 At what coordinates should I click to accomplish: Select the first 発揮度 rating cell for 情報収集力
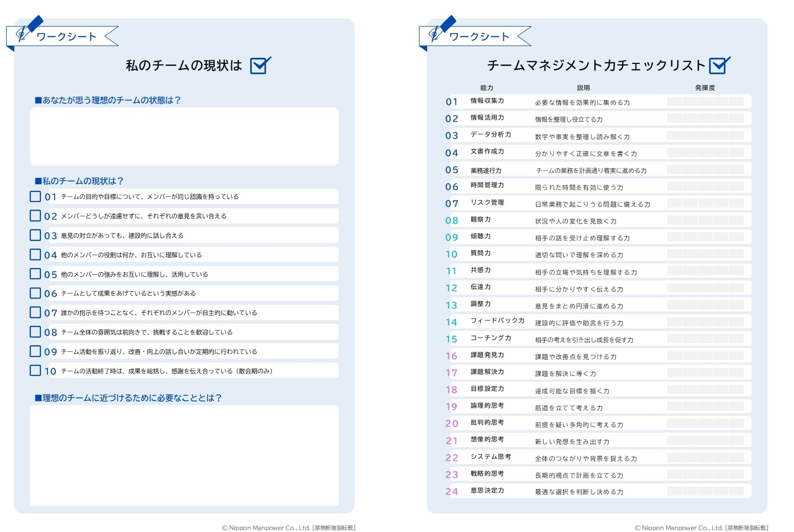pyautogui.click(x=674, y=101)
